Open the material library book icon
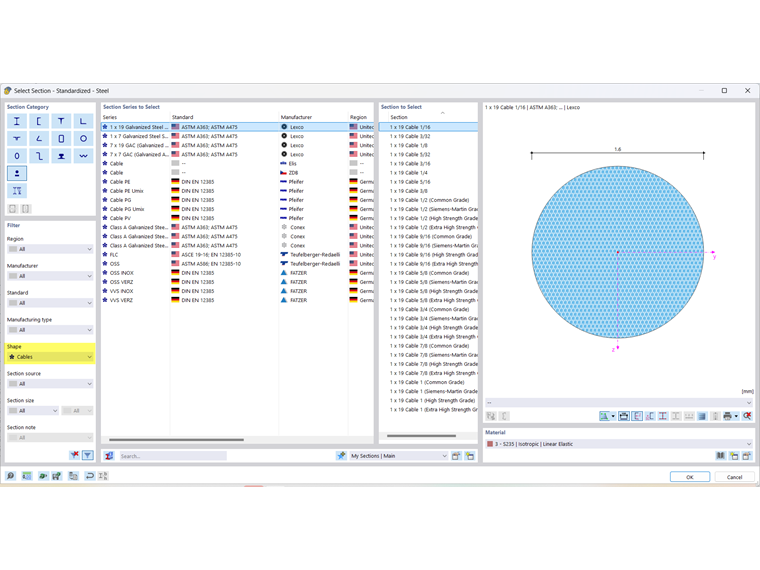This screenshot has width=760, height=570. point(721,456)
